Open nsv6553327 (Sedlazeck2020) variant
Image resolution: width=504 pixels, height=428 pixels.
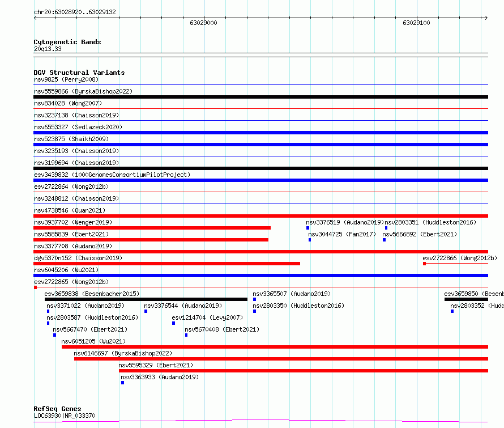[78, 127]
